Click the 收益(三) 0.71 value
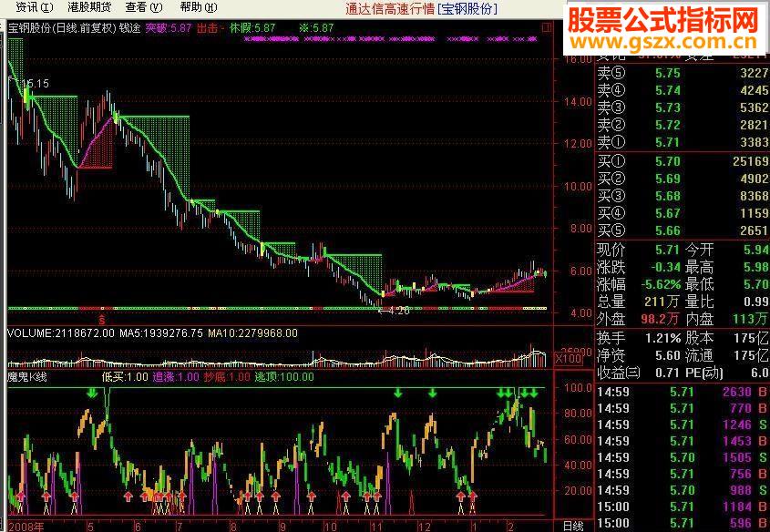The image size is (770, 532). point(668,373)
